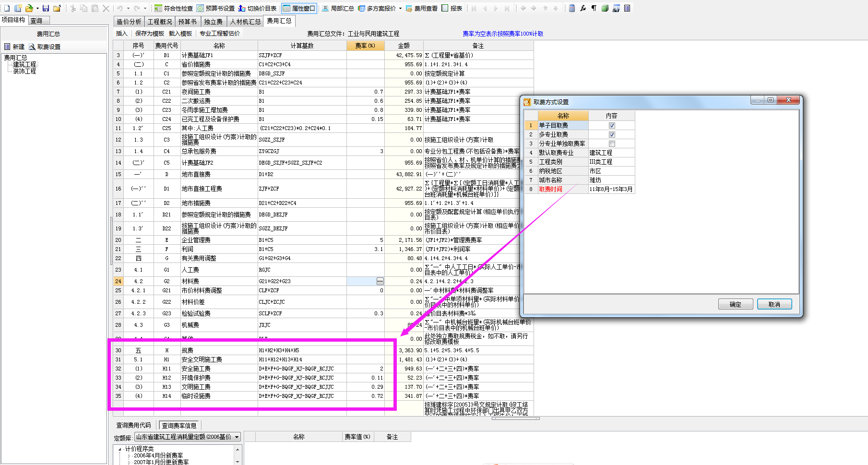
Task: Click 载入模板 link
Action: coord(180,34)
